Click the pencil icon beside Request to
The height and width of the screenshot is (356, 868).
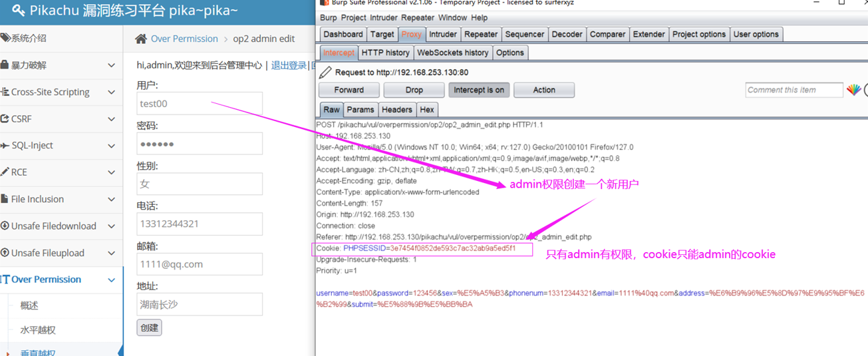(325, 72)
